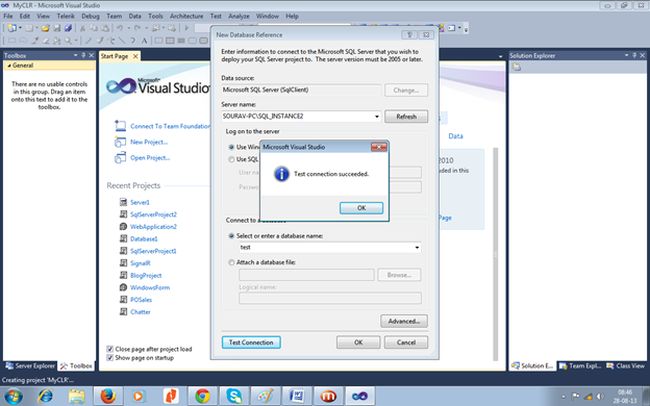Open the New Project icon's dropdown arrow

coord(20,28)
